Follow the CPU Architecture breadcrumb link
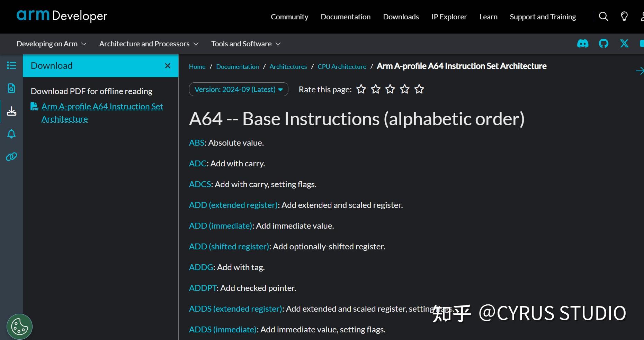 (342, 66)
